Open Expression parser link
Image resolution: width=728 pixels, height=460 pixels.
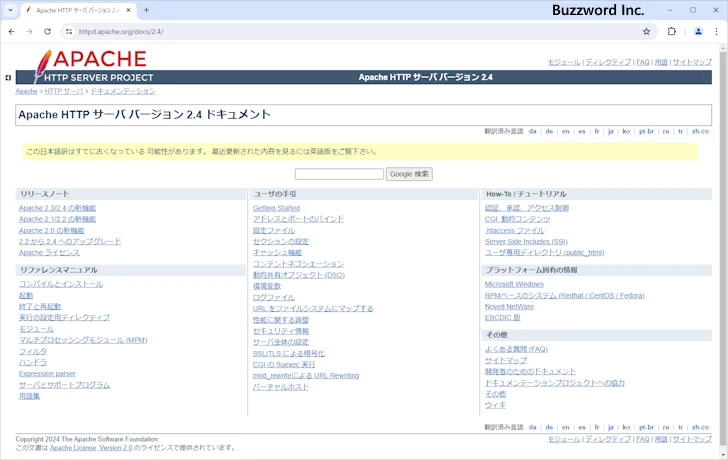(x=47, y=374)
